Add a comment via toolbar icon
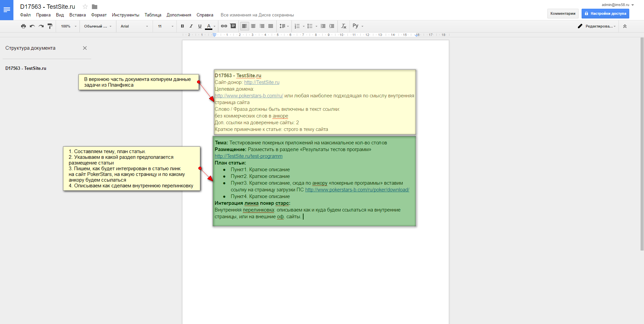Image resolution: width=644 pixels, height=324 pixels. (x=233, y=26)
